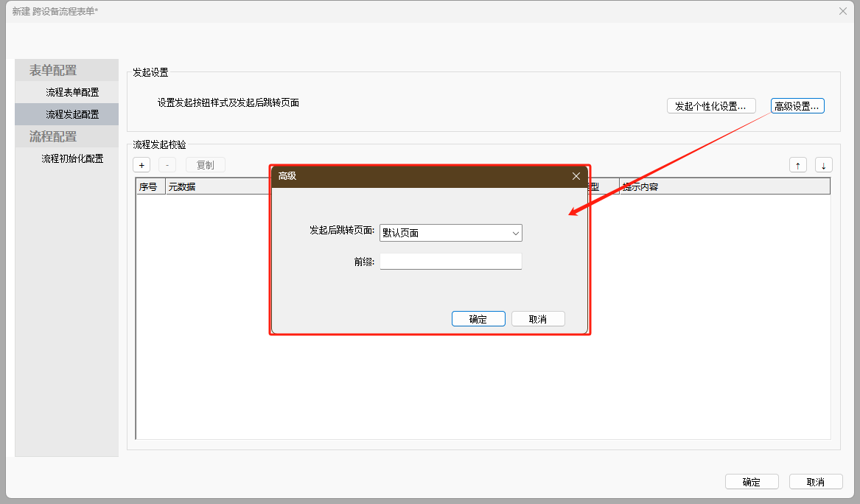Click the 元数据 column header
Screen dimensions: 860x504
coord(182,187)
